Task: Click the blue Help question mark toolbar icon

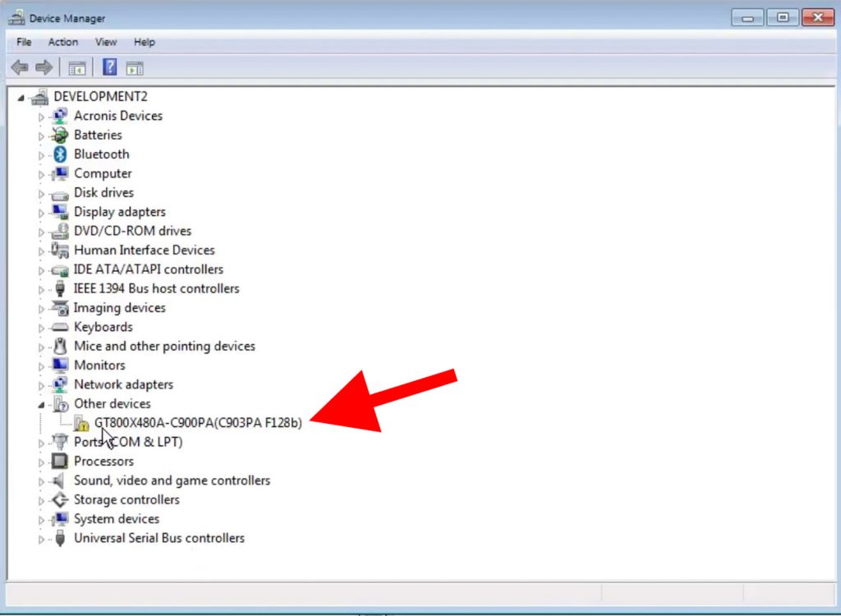Action: 109,67
